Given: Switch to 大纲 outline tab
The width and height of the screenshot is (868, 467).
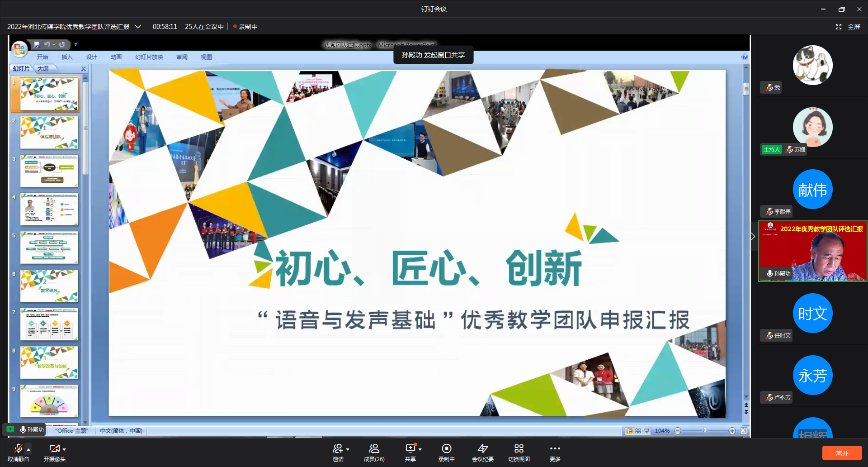Looking at the screenshot, I should click(x=43, y=69).
